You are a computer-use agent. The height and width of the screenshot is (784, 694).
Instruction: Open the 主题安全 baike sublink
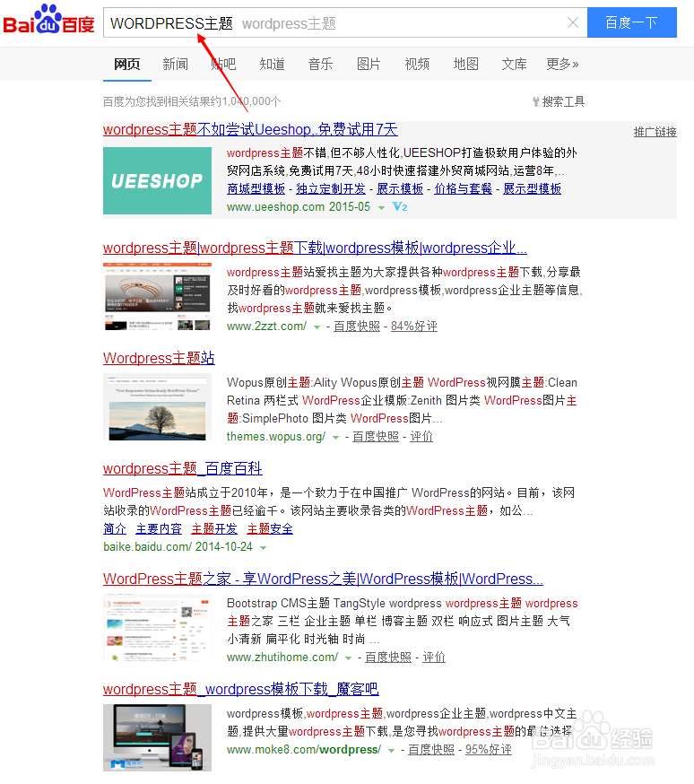(270, 529)
